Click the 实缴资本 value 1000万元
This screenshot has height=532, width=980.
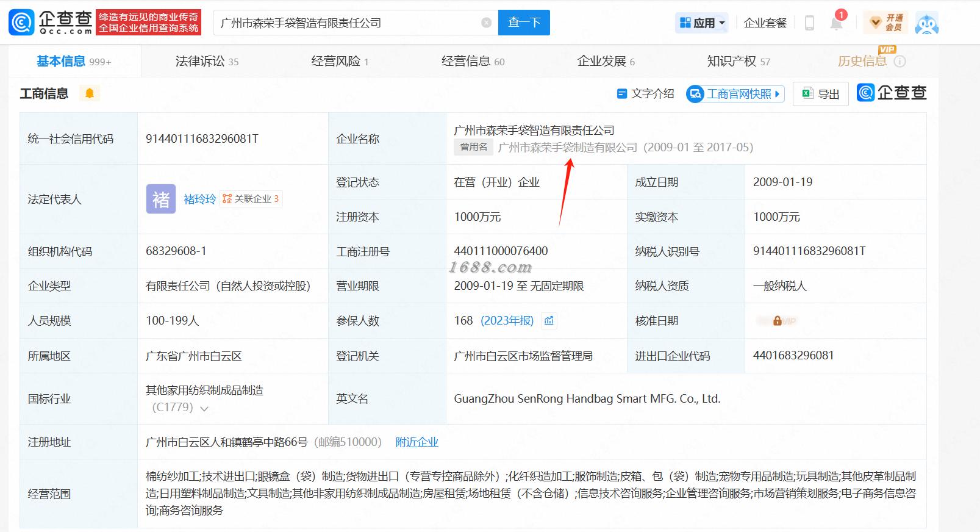pos(776,217)
